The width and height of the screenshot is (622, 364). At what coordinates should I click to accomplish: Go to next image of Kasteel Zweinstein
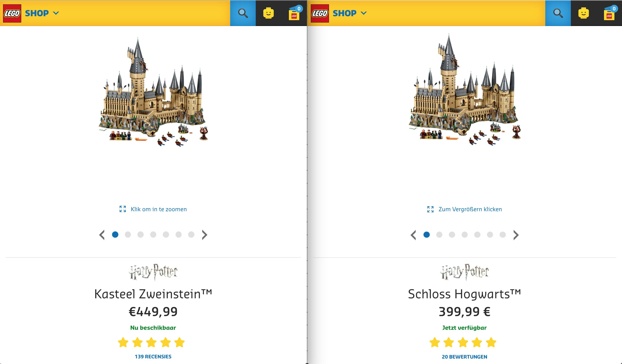[204, 235]
